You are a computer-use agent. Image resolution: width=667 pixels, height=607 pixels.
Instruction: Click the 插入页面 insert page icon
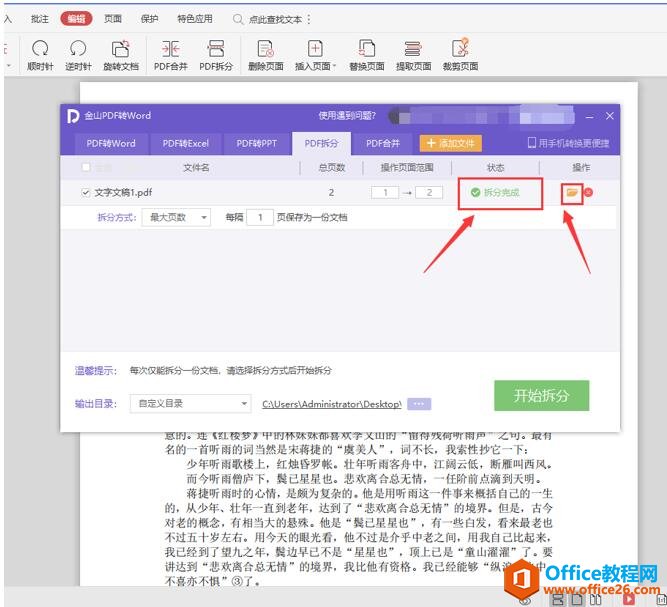315,49
